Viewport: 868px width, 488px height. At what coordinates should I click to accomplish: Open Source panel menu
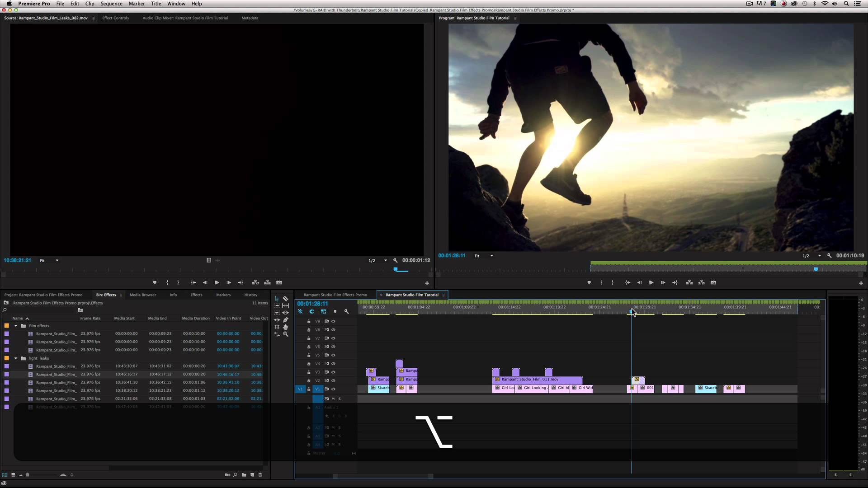click(94, 18)
